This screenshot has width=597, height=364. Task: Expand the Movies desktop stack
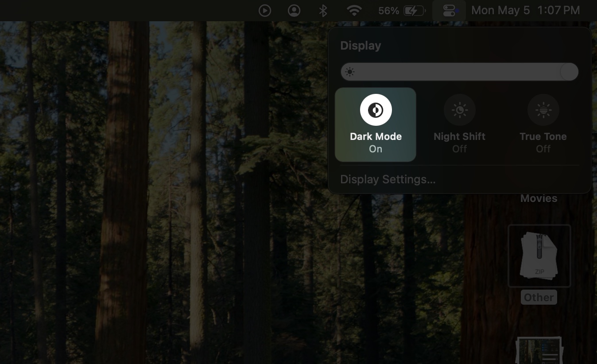[x=539, y=198]
